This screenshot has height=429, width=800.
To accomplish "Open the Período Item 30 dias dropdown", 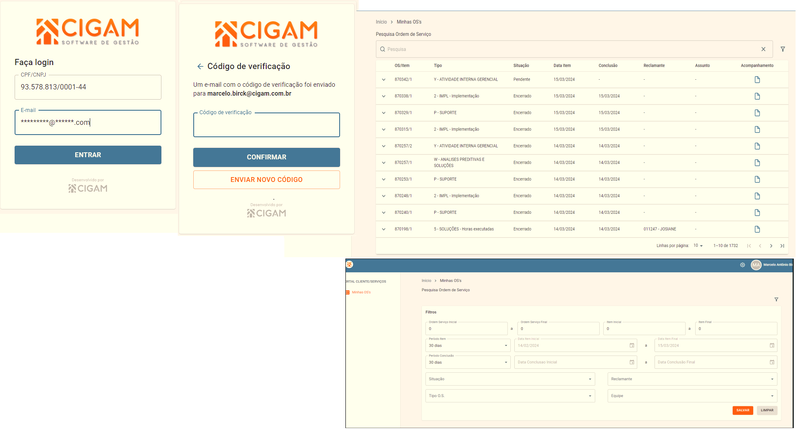I will click(x=467, y=345).
